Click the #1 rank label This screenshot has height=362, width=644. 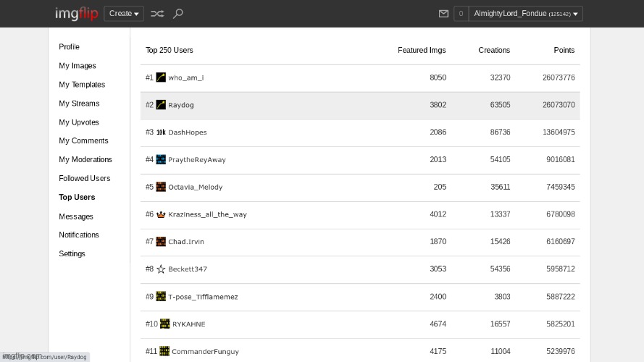point(149,77)
